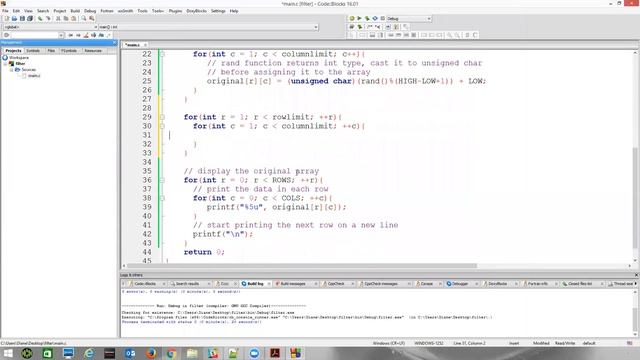Screen dimensions: 640x360
Task: Click the highlighter icon in search toolbar
Action: [x=86, y=36]
